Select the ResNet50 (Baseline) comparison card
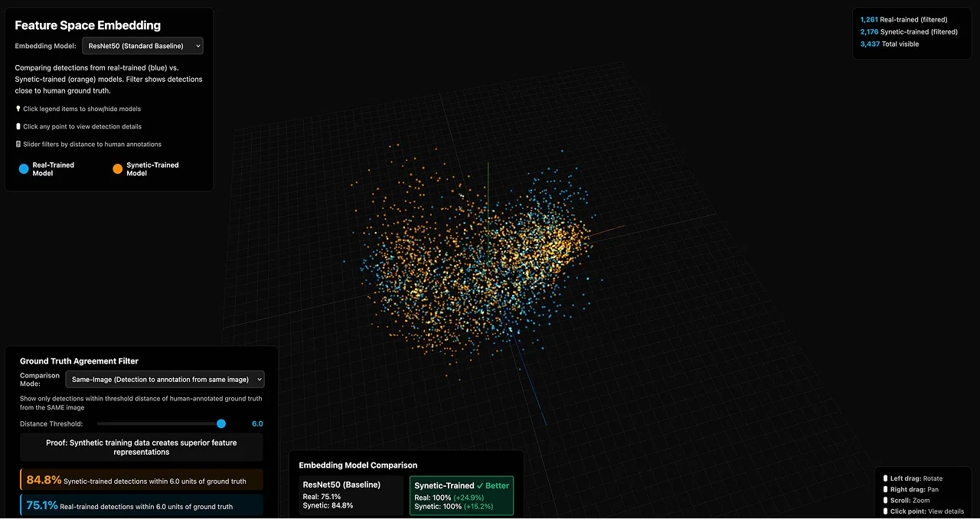The height and width of the screenshot is (519, 980). pos(351,495)
